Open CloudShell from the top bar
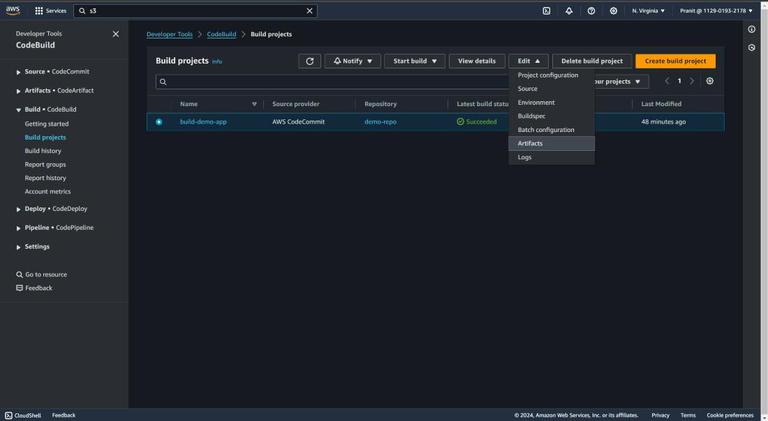Viewport: 768px width, 421px height. pos(547,11)
